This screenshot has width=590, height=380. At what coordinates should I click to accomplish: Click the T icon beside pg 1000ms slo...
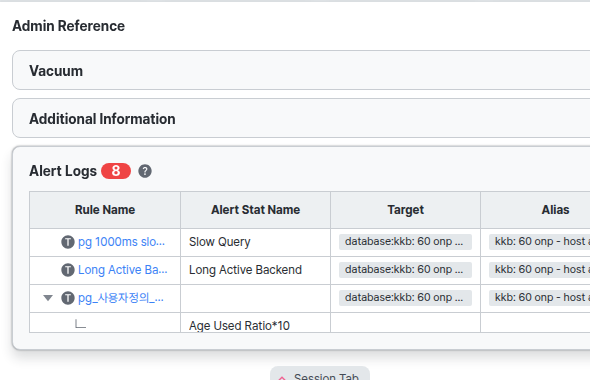(x=68, y=242)
